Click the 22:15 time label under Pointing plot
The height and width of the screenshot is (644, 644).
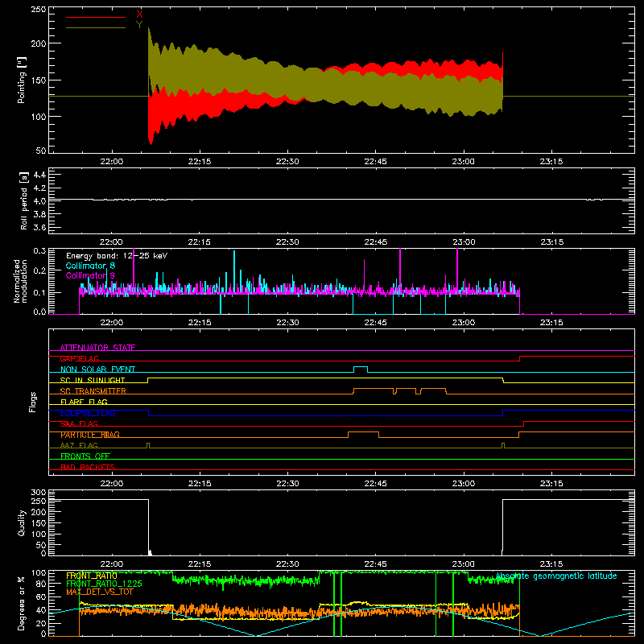(x=200, y=162)
